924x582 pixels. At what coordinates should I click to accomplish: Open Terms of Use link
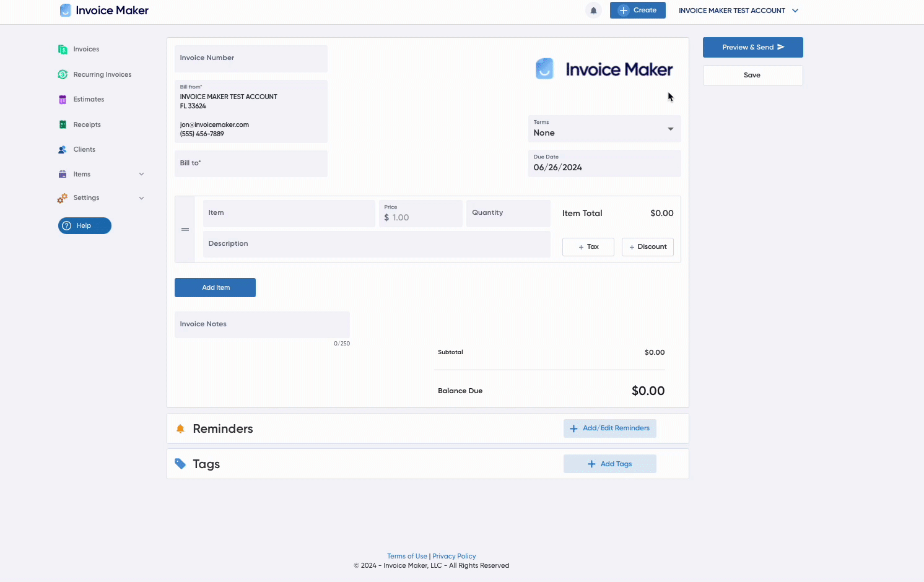click(407, 557)
